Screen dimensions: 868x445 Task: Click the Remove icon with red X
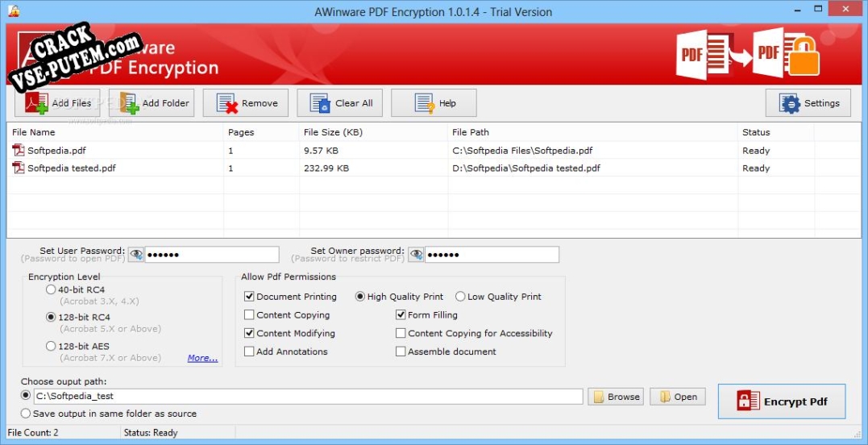227,103
